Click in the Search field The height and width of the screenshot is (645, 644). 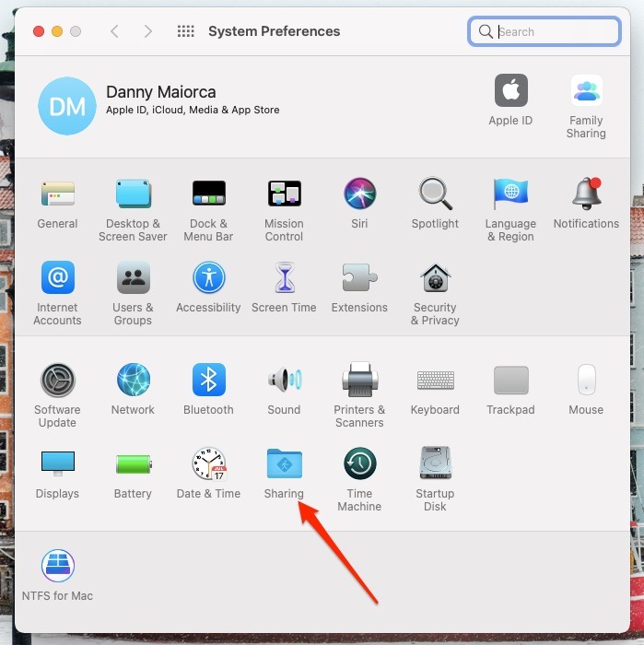(x=544, y=31)
